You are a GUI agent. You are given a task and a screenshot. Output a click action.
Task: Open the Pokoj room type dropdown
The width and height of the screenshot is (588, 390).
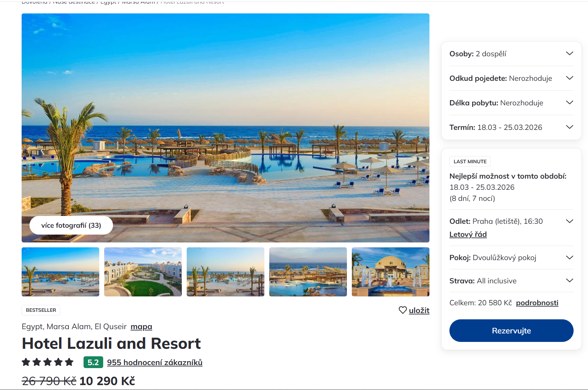point(511,257)
